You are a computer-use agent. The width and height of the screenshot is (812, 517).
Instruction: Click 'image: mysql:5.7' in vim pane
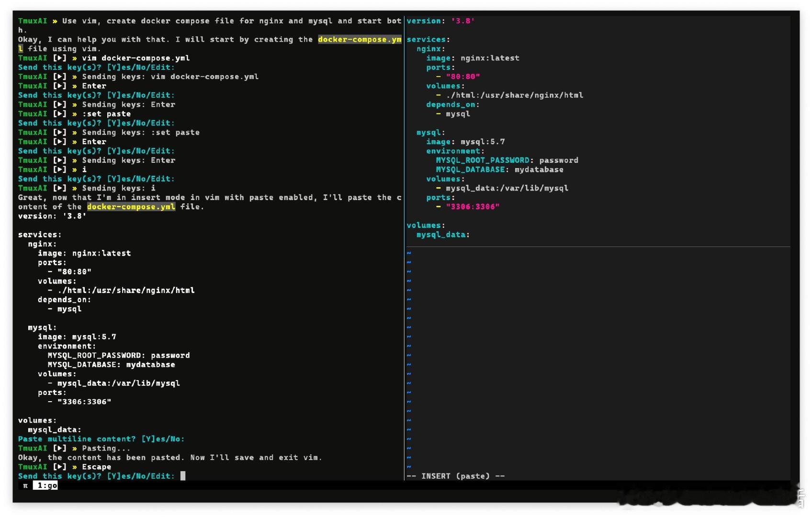465,142
